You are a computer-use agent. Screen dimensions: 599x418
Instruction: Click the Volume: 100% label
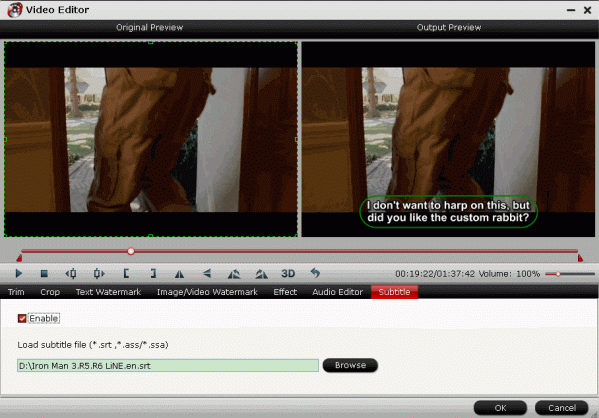(509, 274)
